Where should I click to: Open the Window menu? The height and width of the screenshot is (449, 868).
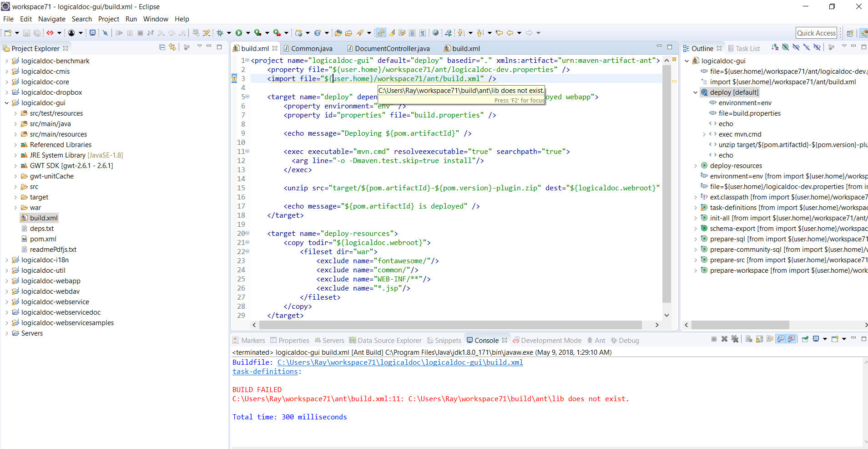pos(156,19)
